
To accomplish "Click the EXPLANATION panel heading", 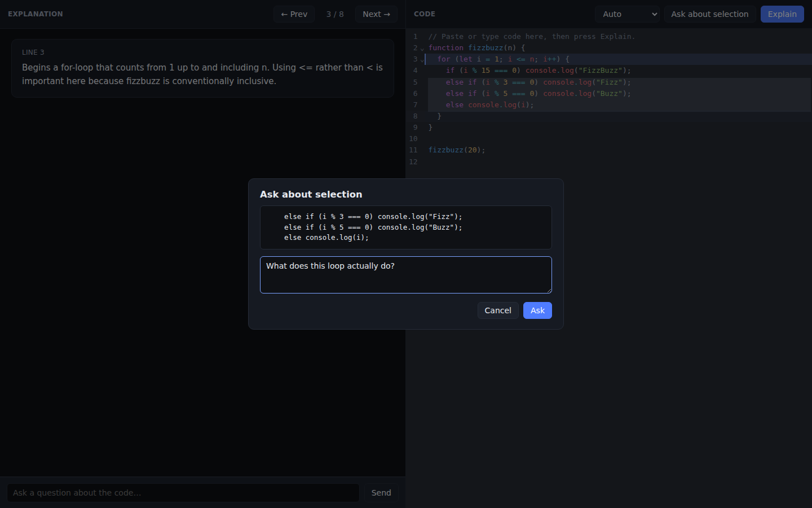I will (36, 14).
